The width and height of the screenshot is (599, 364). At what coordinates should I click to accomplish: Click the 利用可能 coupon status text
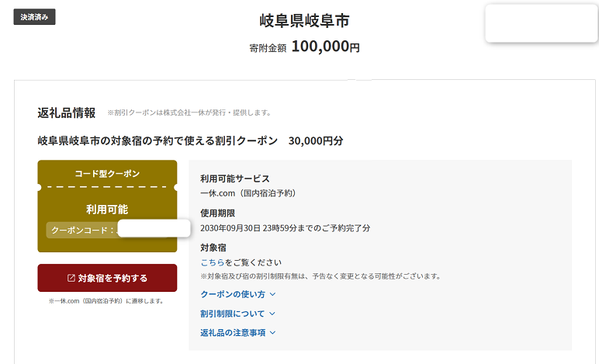[107, 209]
